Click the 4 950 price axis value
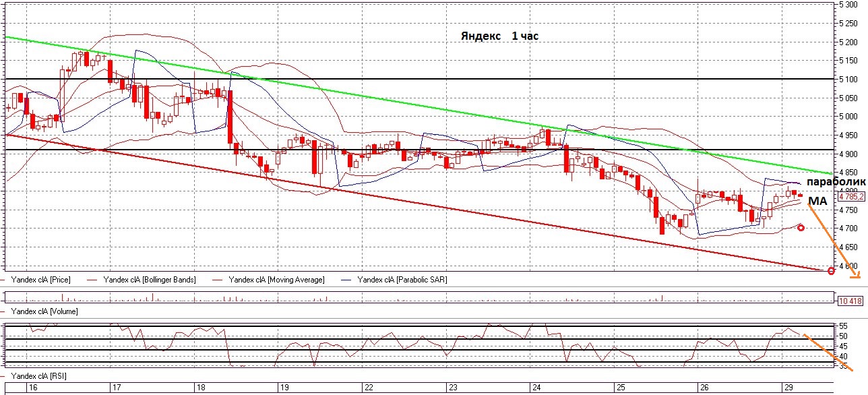This screenshot has width=868, height=395. (x=850, y=135)
